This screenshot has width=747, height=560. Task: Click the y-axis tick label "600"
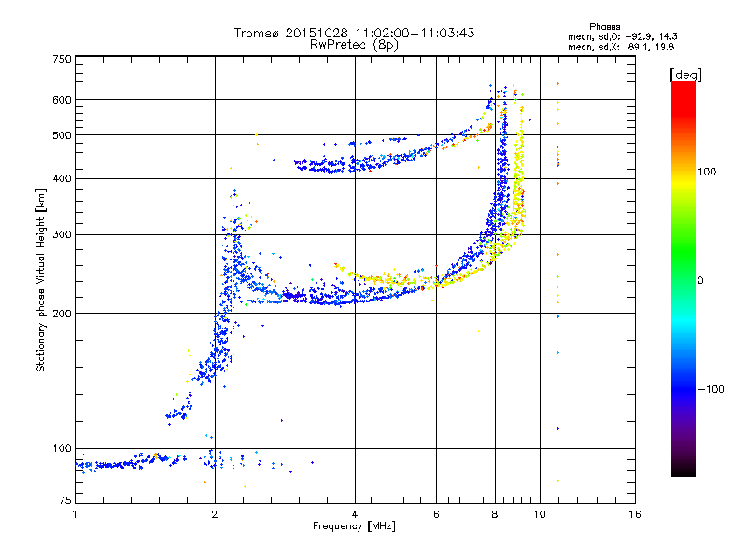pyautogui.click(x=62, y=100)
